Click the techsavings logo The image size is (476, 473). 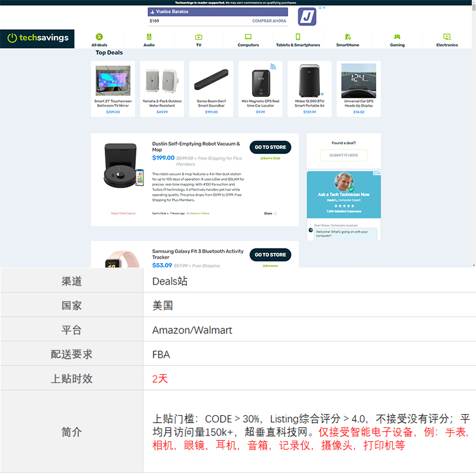pyautogui.click(x=37, y=39)
